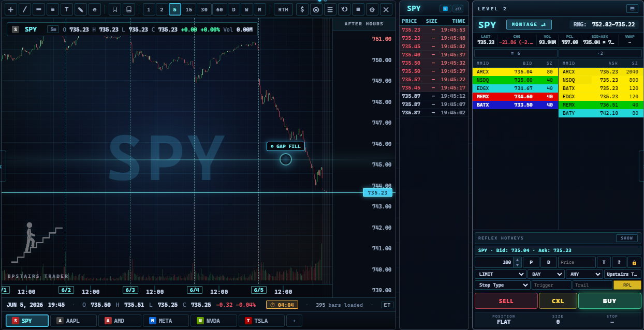Select the crosshair plus drawing tool
The image size is (644, 330).
(11, 9)
